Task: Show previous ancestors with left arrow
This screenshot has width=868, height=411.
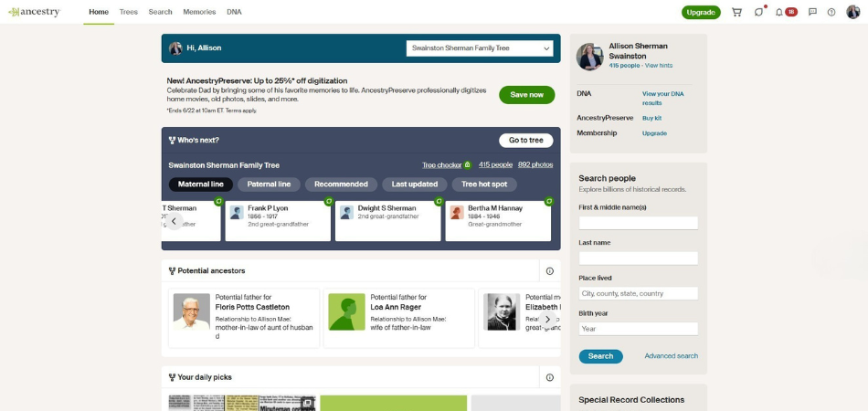Action: point(174,222)
